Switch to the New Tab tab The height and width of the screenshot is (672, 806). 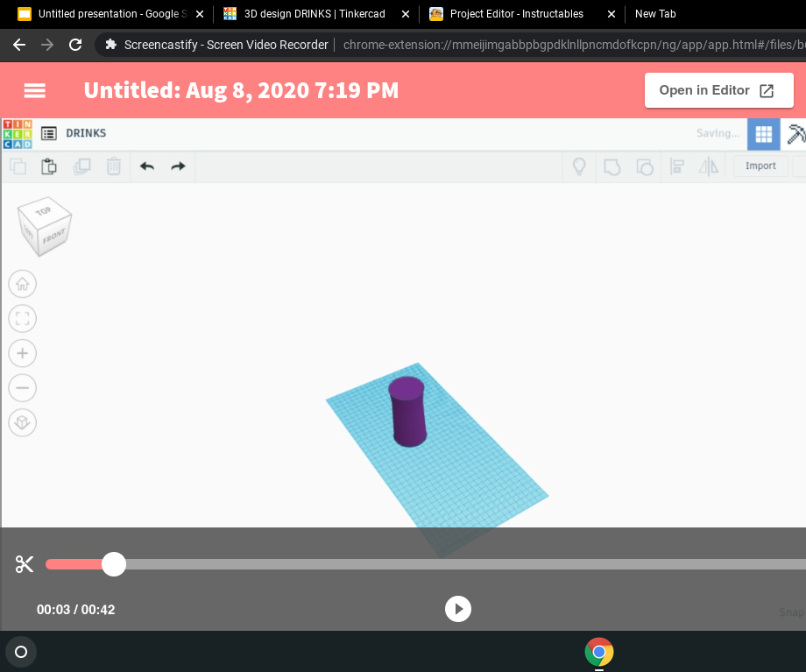(655, 14)
